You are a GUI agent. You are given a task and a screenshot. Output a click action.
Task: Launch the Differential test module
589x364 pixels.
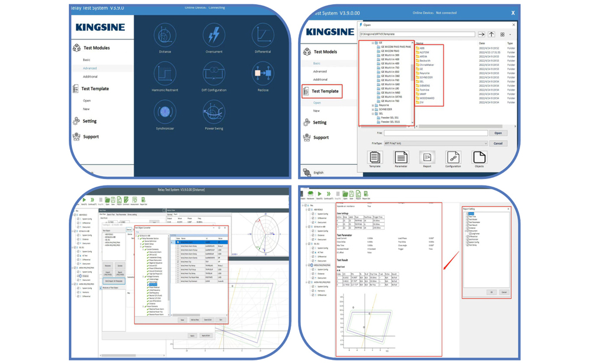263,35
